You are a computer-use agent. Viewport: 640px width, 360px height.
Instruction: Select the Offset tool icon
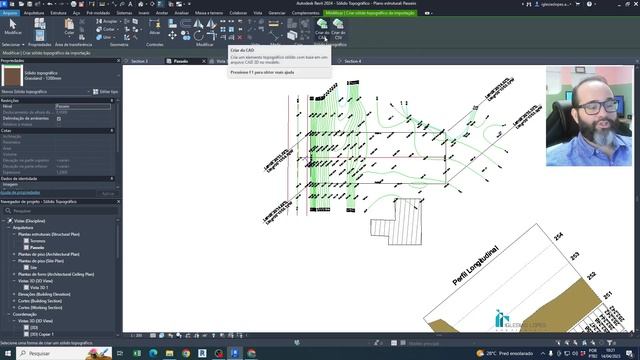pos(186,24)
